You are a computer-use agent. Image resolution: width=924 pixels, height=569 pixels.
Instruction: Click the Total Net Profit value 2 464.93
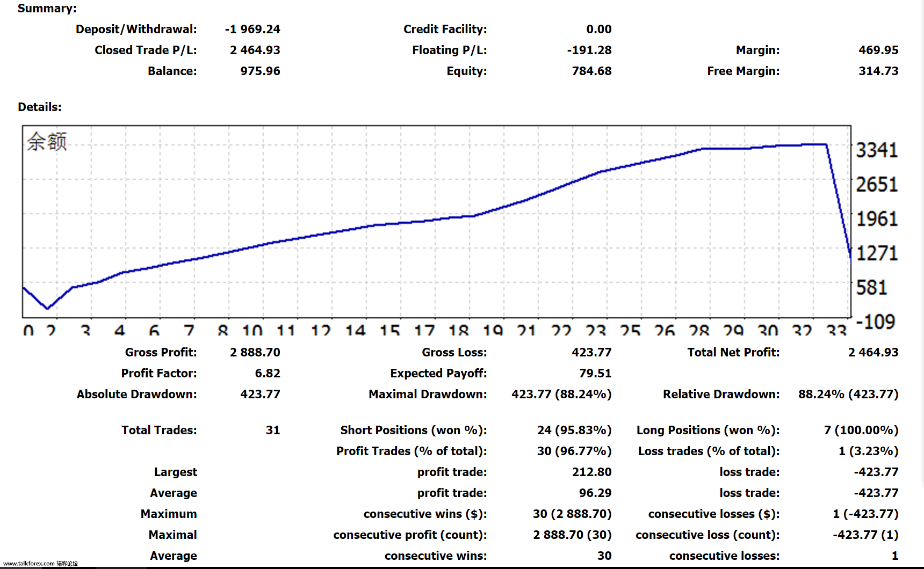874,352
